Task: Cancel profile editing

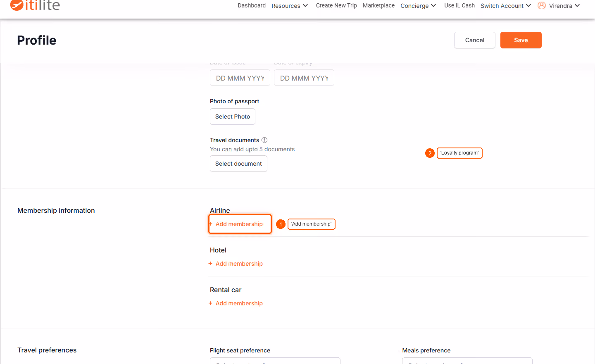Action: 475,40
